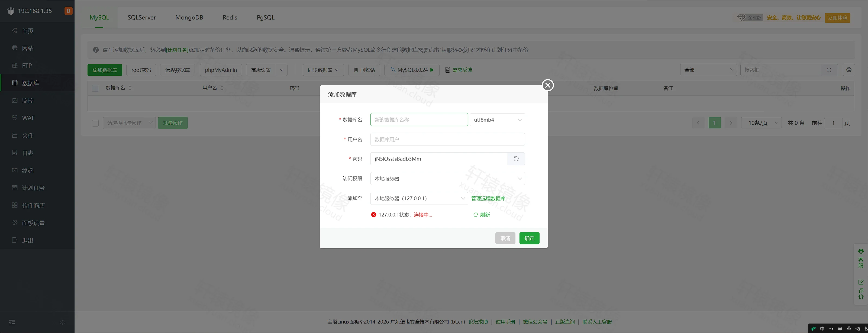Focus the 数据库名 input field
Image resolution: width=868 pixels, height=333 pixels.
coord(419,120)
